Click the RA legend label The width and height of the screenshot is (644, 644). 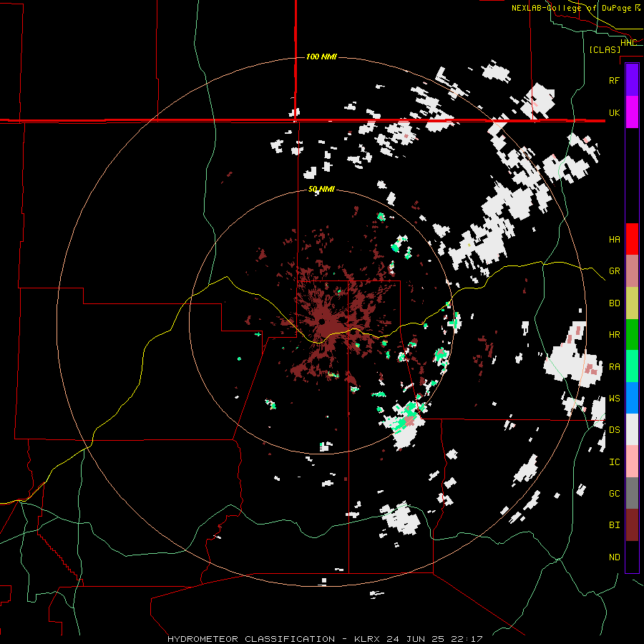614,367
